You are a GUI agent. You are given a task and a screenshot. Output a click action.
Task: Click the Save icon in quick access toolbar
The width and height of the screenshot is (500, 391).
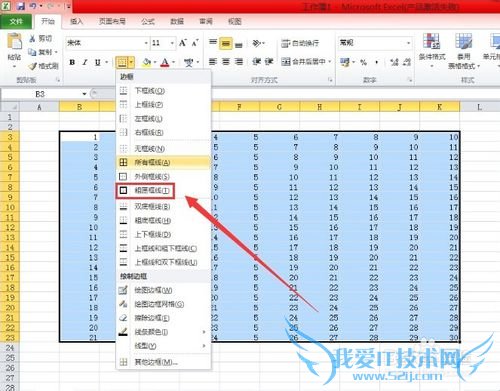point(21,6)
